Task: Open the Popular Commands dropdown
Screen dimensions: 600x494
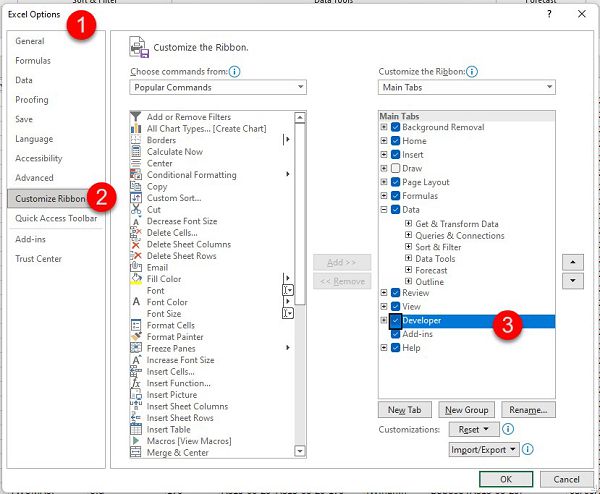Action: [218, 87]
